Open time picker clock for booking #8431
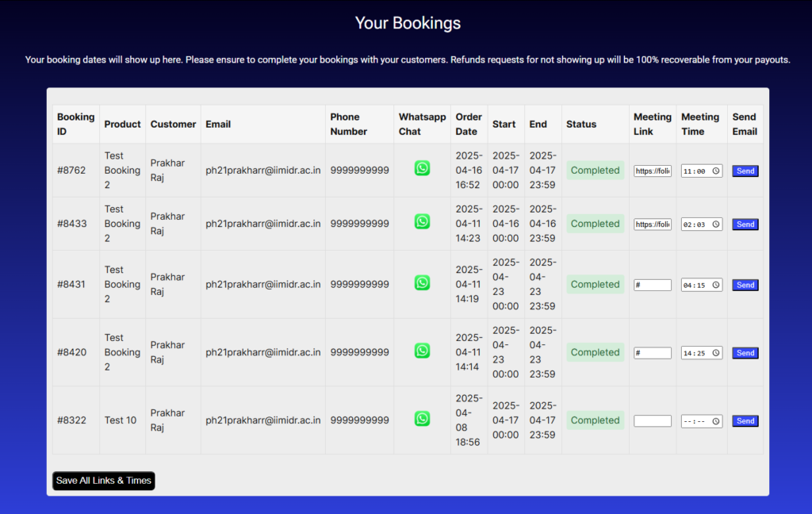This screenshot has width=812, height=514. click(x=716, y=285)
